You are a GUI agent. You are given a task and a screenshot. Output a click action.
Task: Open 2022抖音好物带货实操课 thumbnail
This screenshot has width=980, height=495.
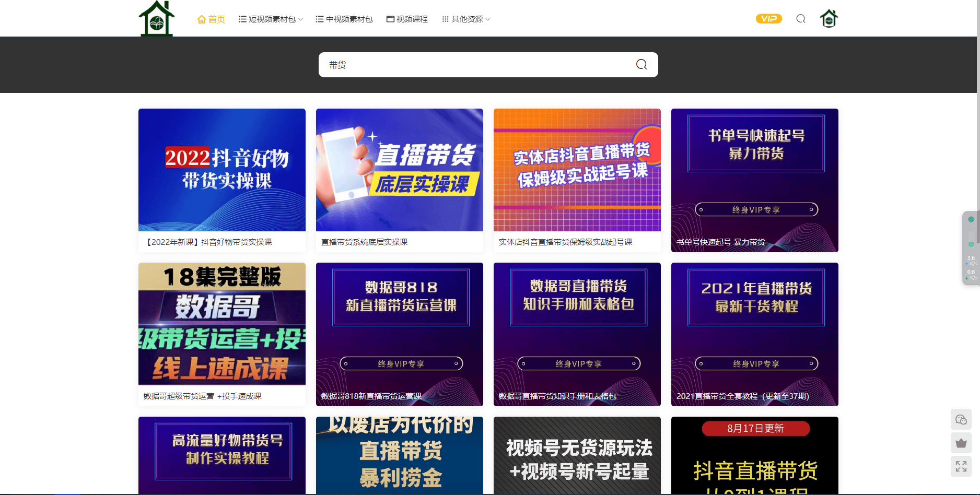pos(222,170)
